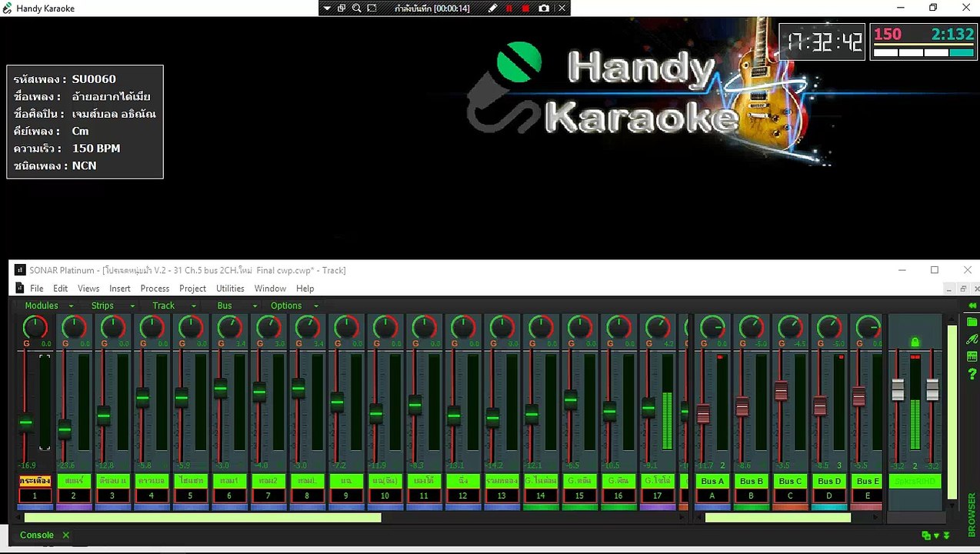Close the recorder toolbar with X

tap(562, 8)
